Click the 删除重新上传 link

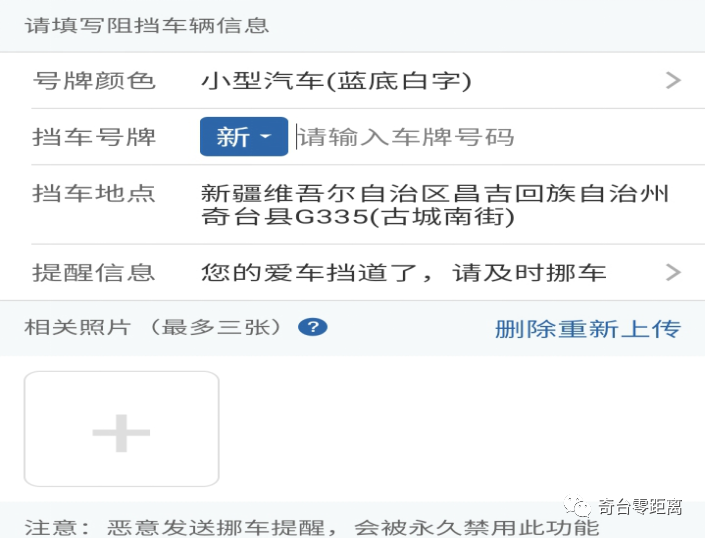click(x=587, y=328)
